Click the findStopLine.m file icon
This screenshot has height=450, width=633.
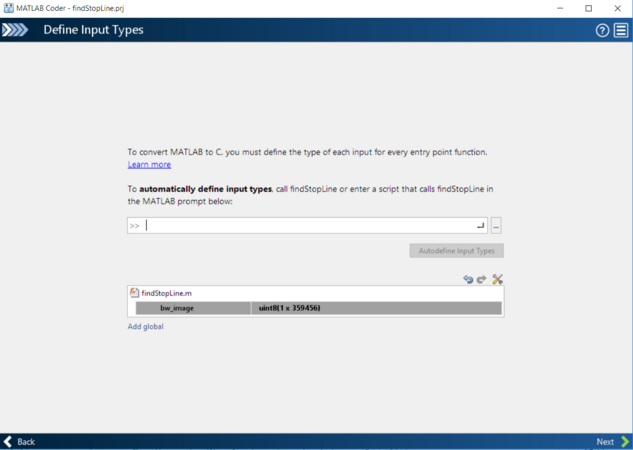135,293
